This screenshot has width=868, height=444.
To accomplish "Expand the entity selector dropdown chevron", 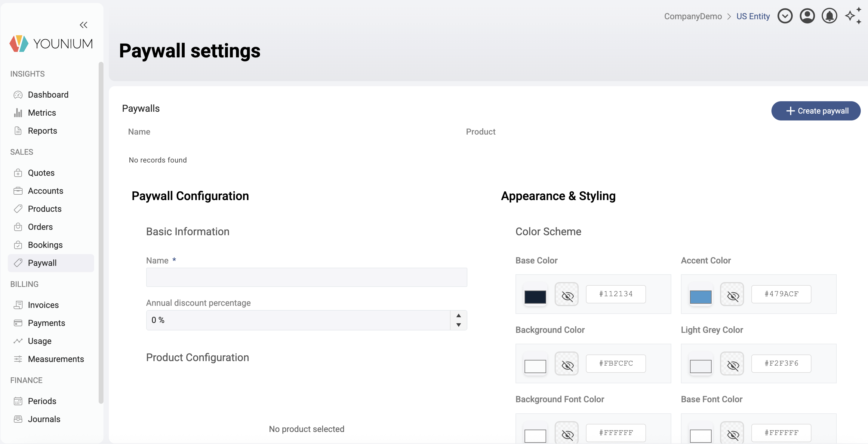I will (x=785, y=16).
